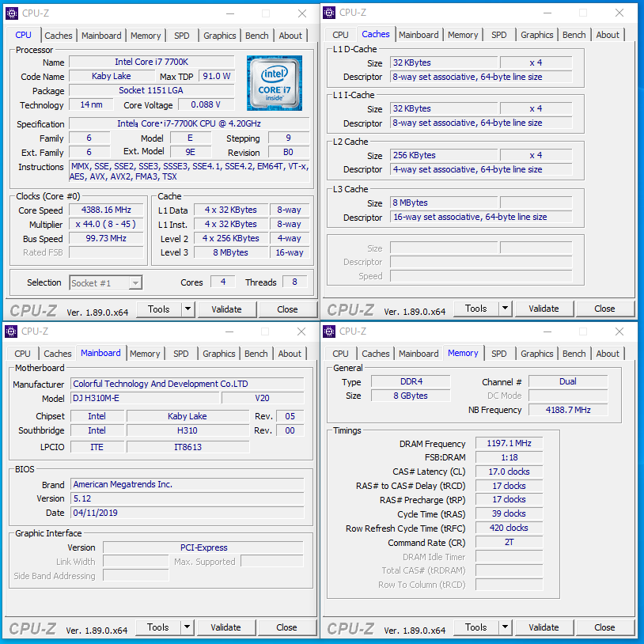Select Mainboard tab in Caches window
This screenshot has height=644, width=644.
click(419, 35)
